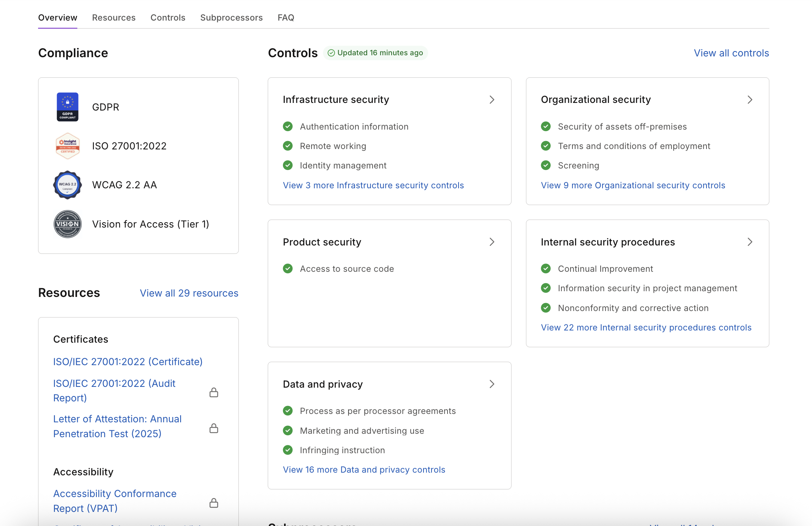This screenshot has height=526, width=812.
Task: Expand Product security card chevron
Action: coord(492,242)
